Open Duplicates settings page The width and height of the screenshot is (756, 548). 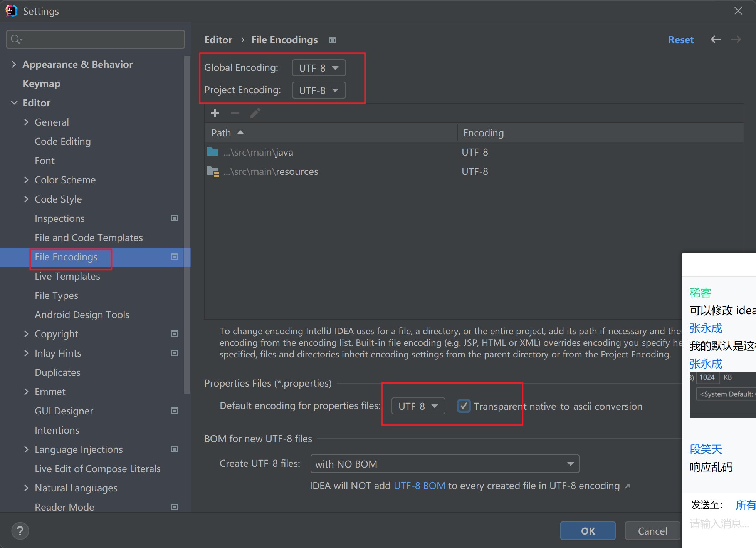click(57, 372)
